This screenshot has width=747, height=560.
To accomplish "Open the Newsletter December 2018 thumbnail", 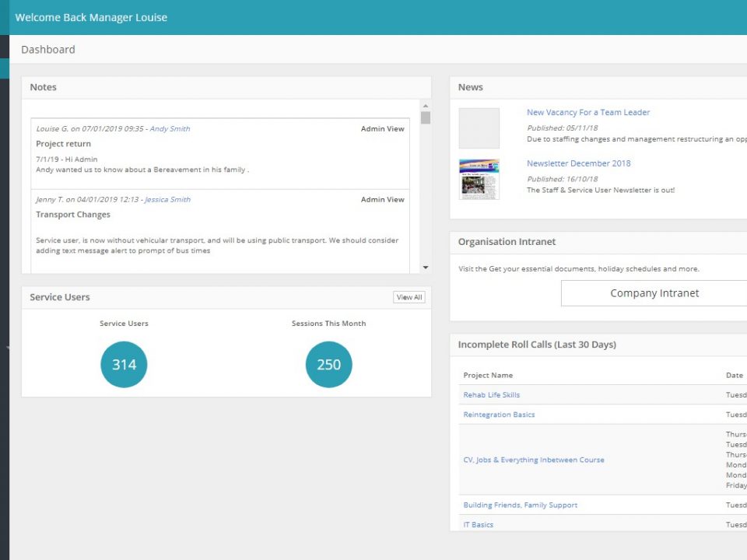I will click(x=479, y=179).
